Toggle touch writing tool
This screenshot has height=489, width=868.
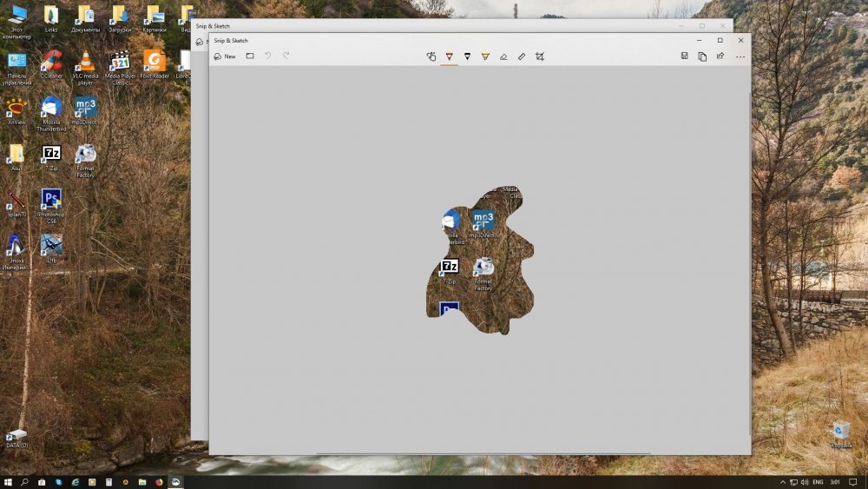(431, 56)
